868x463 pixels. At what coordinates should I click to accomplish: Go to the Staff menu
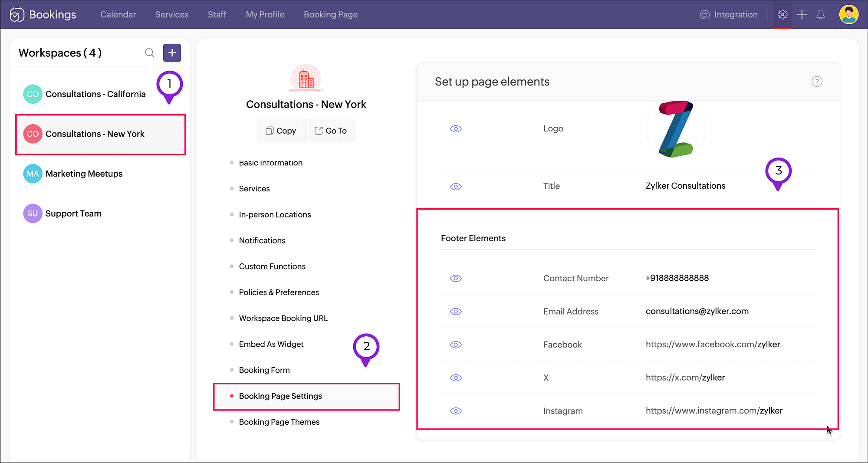click(217, 15)
